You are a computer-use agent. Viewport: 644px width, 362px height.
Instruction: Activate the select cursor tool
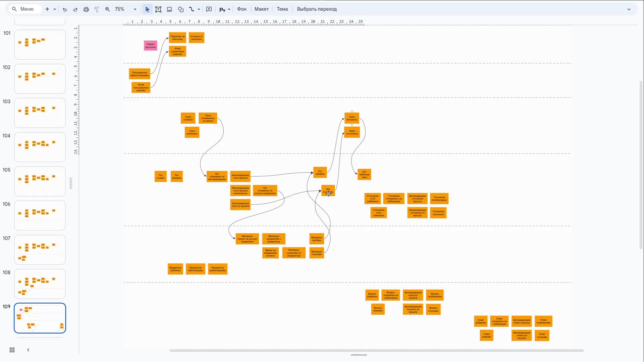pos(147,9)
